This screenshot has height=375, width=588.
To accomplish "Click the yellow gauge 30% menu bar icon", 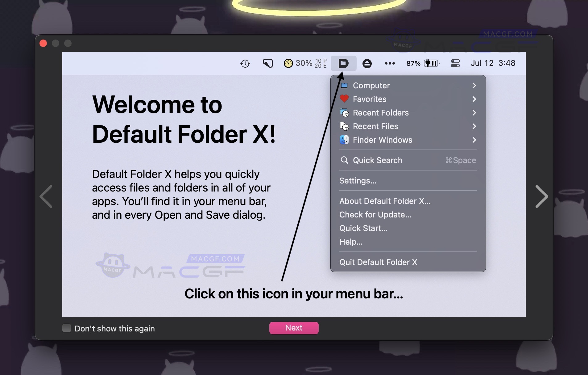I will [x=288, y=63].
